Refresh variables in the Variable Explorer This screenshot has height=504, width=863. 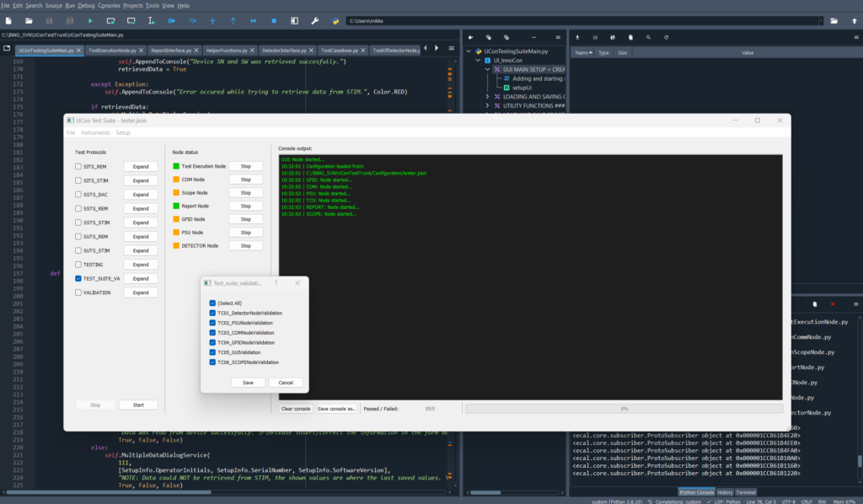666,36
